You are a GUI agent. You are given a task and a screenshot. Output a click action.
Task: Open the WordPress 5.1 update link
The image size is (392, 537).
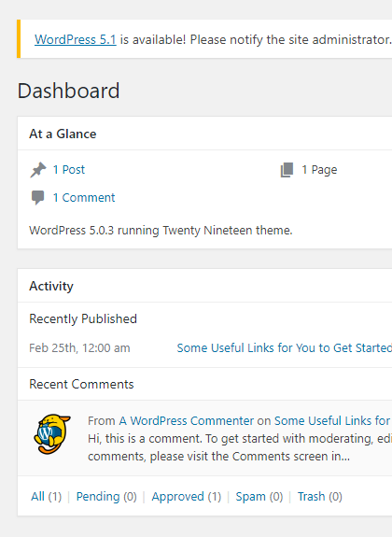[x=76, y=40]
